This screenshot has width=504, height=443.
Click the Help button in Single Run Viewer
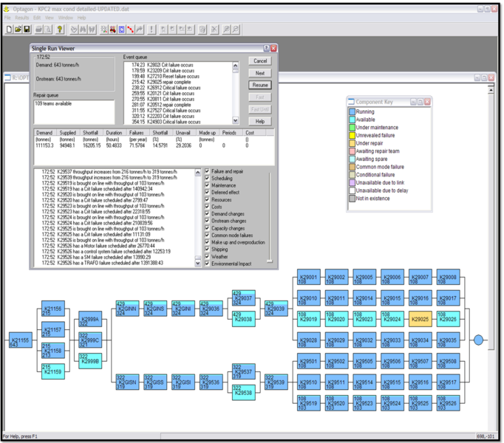(x=260, y=121)
